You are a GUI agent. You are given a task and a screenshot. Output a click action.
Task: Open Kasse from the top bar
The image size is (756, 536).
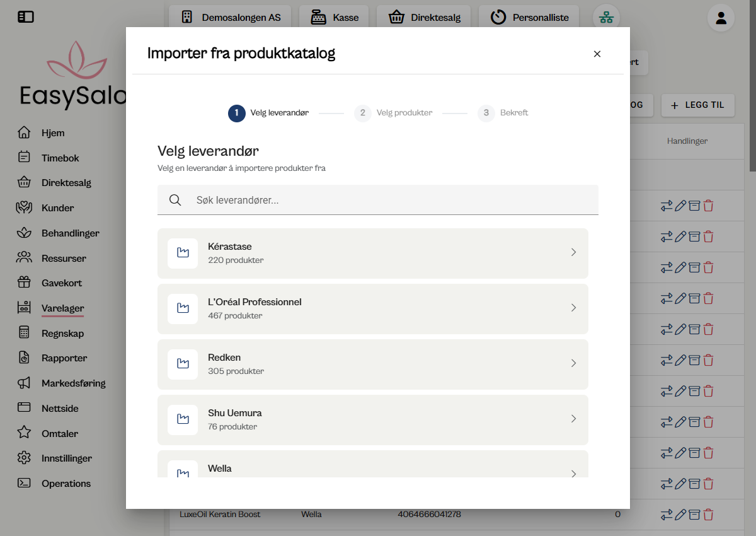tap(334, 17)
